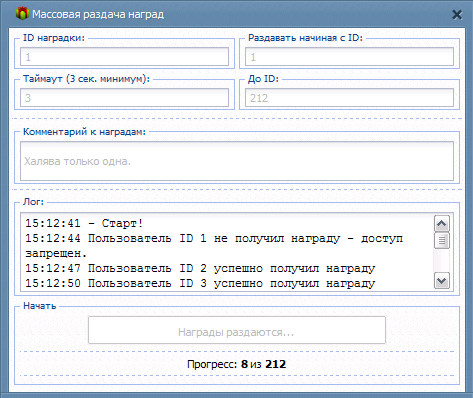The image size is (473, 398).
Task: Click the ID наградки: label
Action: click(x=54, y=38)
